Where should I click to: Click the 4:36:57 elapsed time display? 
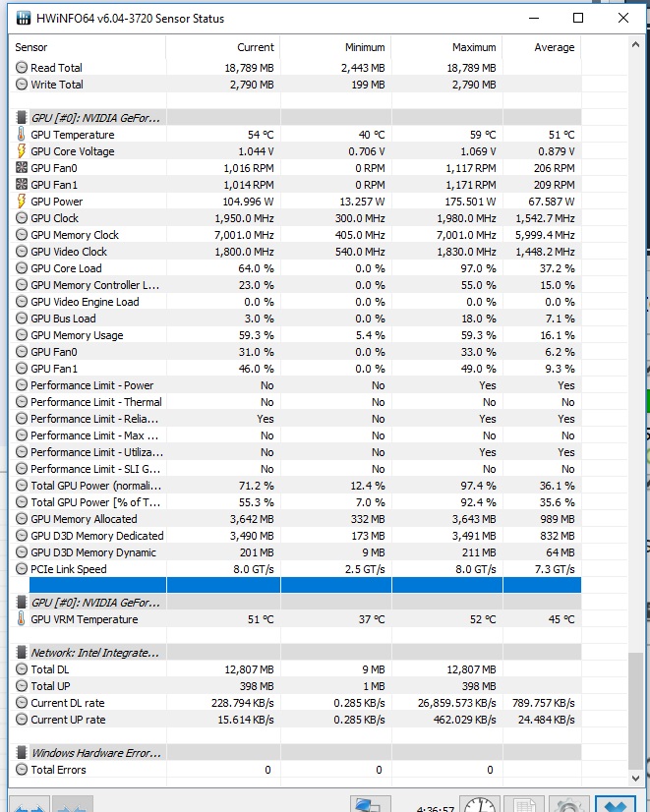click(435, 808)
